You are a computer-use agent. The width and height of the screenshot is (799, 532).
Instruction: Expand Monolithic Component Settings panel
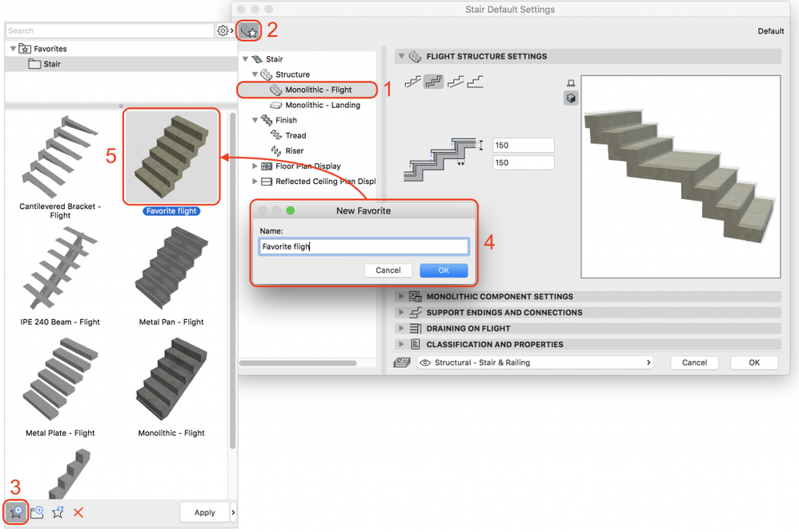[x=402, y=296]
